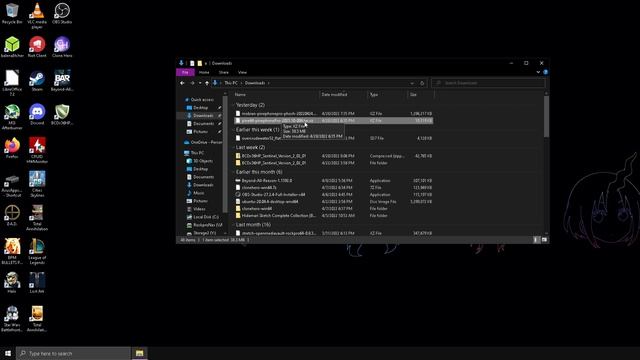
Task: Select the Beyond-All-Reason BAR desktop icon
Action: [62, 81]
